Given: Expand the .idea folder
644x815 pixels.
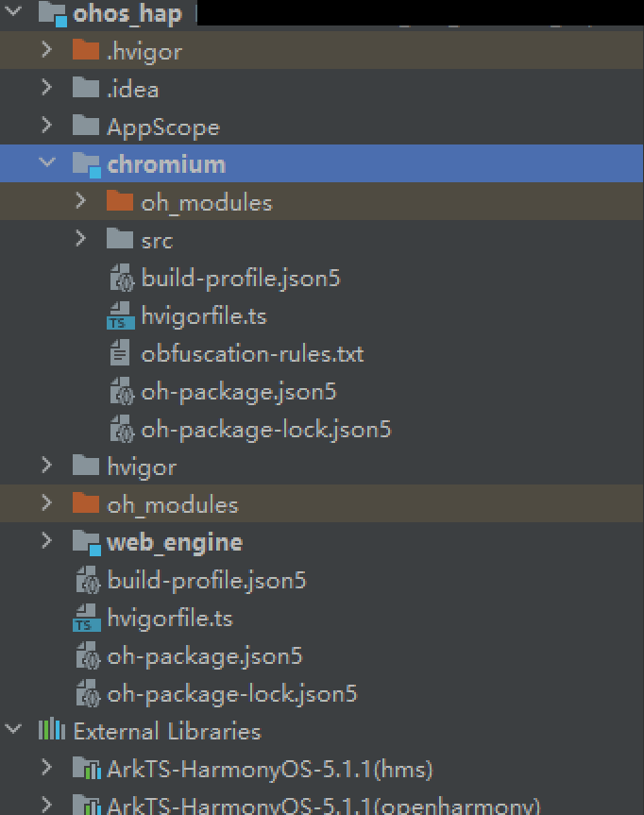Looking at the screenshot, I should click(46, 89).
